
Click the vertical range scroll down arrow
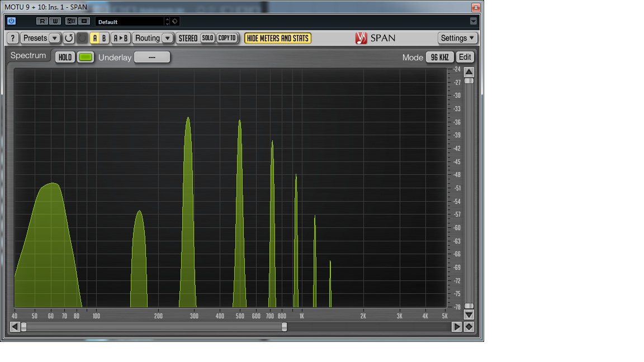[x=468, y=315]
